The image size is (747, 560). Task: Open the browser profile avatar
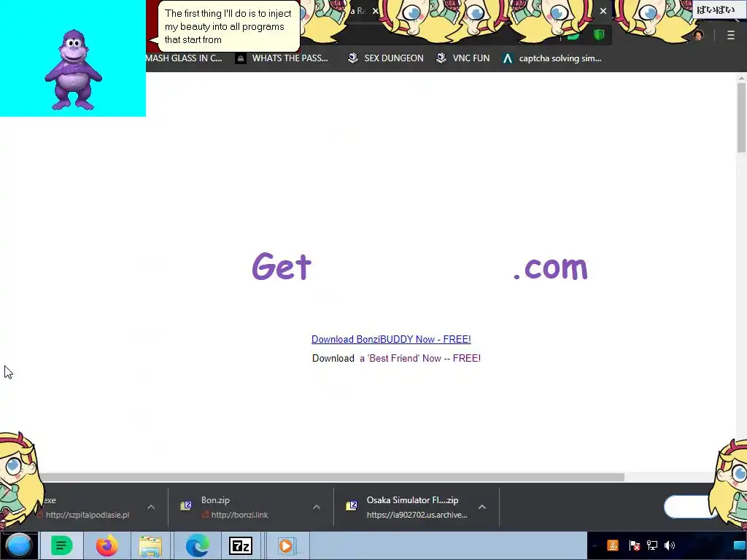click(698, 35)
